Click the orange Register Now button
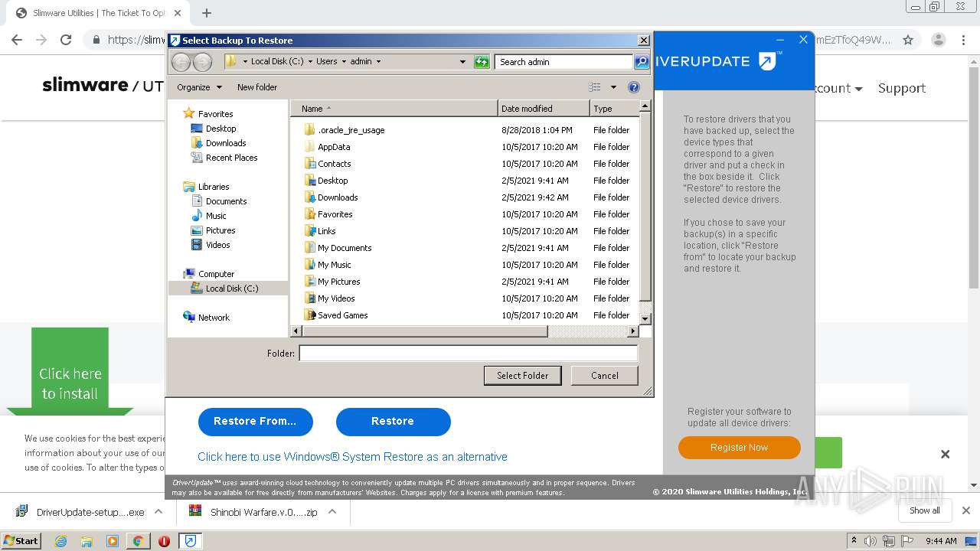Viewport: 980px width, 551px height. coord(739,448)
